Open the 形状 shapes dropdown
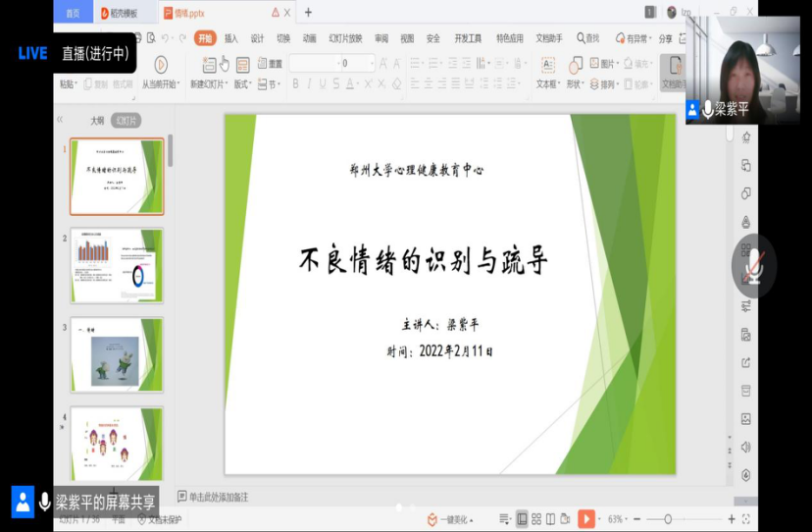Screen dimensions: 812x532 tap(576, 84)
